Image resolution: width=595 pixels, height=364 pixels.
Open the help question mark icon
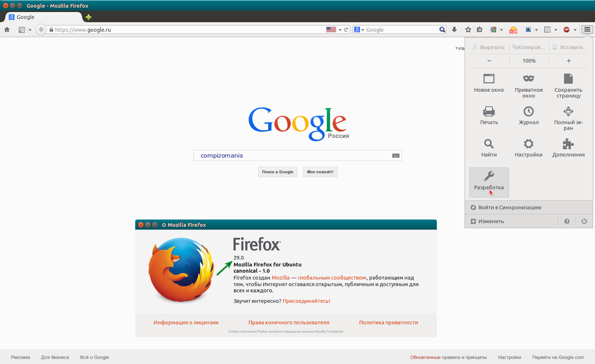click(x=567, y=221)
